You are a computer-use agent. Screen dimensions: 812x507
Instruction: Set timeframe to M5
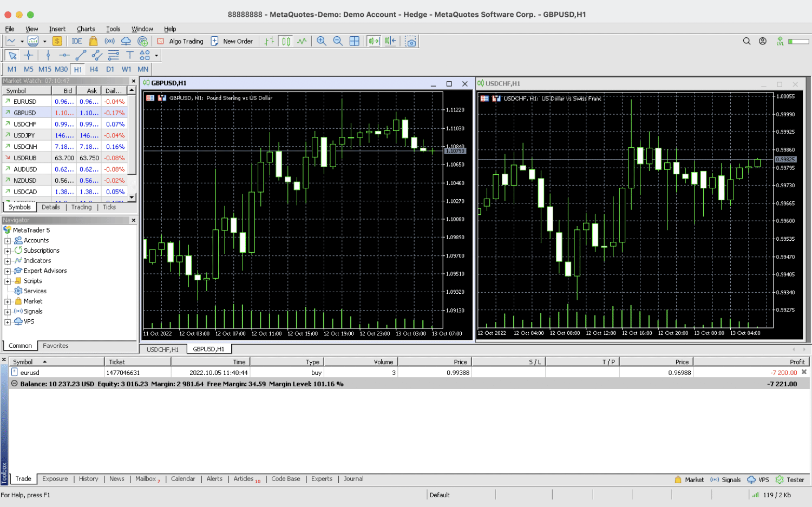click(x=29, y=69)
